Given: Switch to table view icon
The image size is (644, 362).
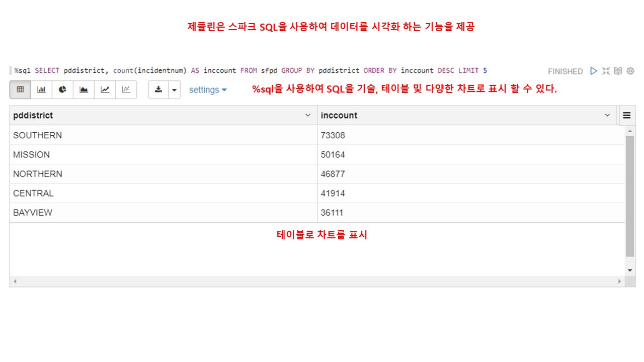Looking at the screenshot, I should (x=20, y=89).
